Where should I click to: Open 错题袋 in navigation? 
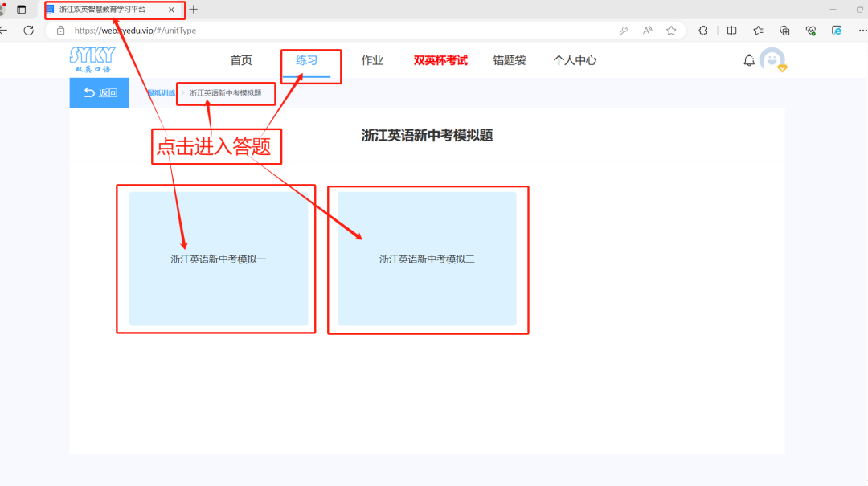pos(510,60)
